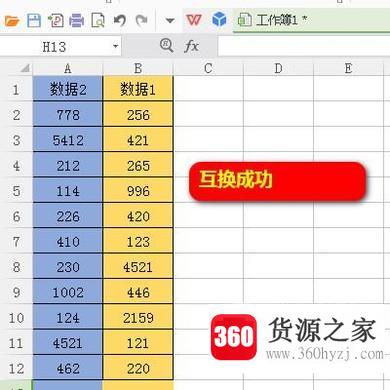Click cell with value 114
Image resolution: width=390 pixels, height=390 pixels.
tap(68, 191)
